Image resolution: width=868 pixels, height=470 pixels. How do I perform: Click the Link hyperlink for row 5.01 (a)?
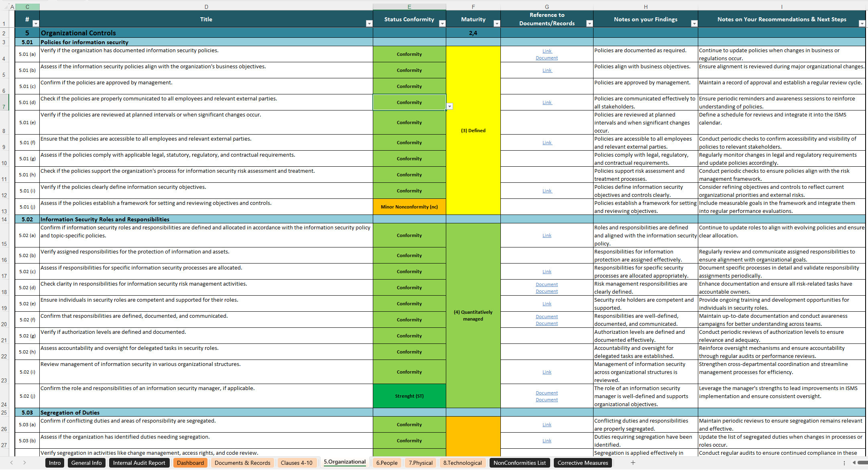pyautogui.click(x=547, y=51)
